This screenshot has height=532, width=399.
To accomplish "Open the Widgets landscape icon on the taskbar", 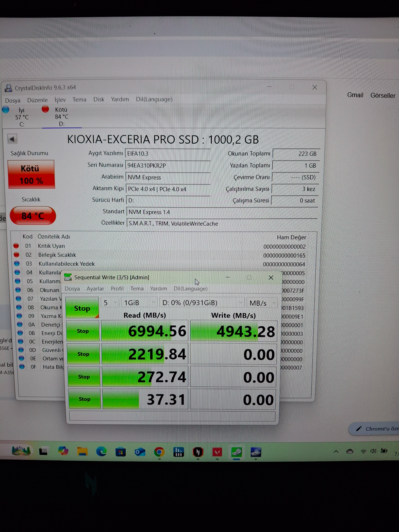I will tap(21, 451).
